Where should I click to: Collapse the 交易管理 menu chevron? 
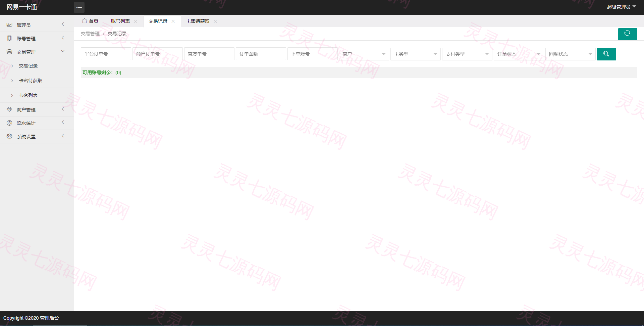63,51
